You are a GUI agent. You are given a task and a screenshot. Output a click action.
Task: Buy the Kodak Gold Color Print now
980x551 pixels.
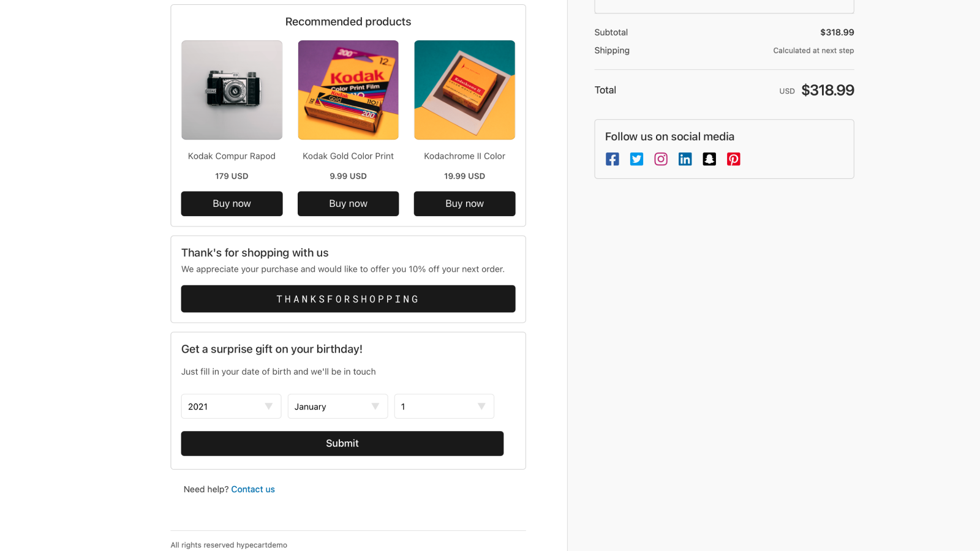[348, 203]
